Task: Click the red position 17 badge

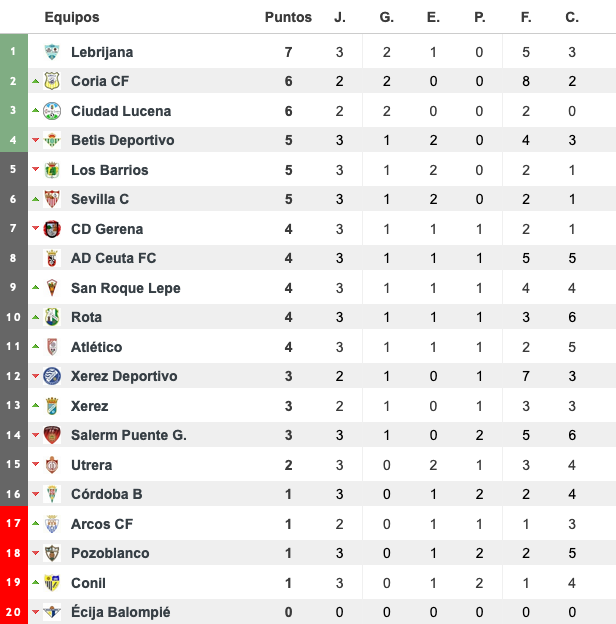Action: point(14,523)
